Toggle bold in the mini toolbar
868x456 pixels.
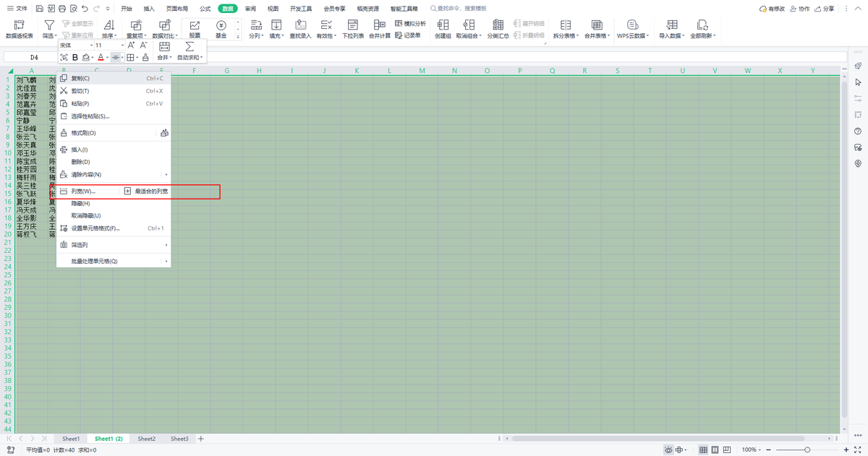tap(75, 57)
